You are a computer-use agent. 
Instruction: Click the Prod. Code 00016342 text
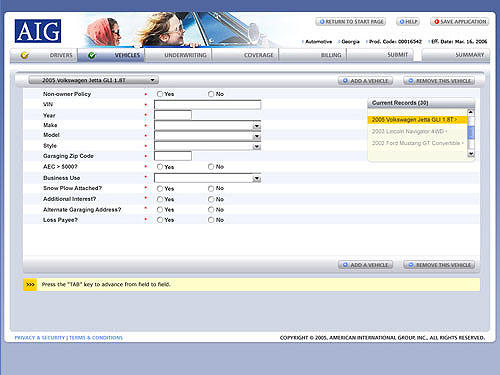[x=395, y=42]
